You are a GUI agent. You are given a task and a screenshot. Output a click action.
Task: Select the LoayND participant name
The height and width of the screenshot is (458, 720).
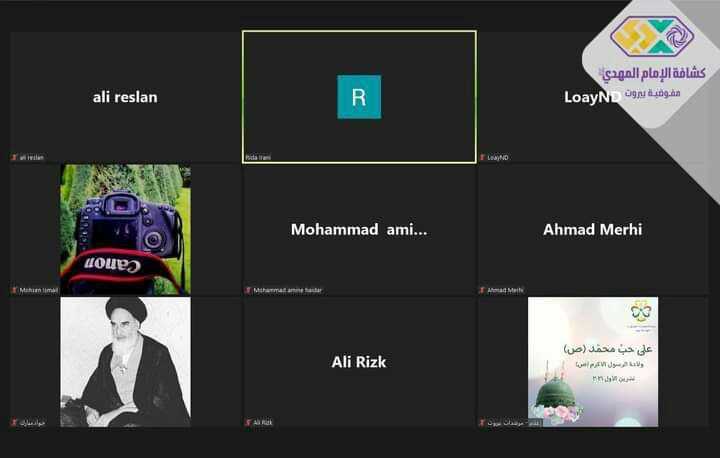592,97
